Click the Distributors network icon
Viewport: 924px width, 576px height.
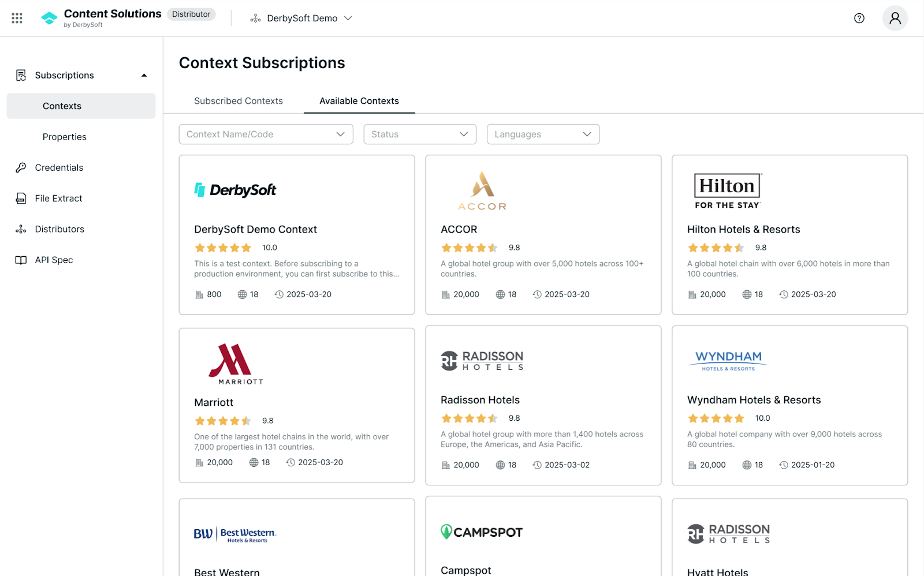click(x=21, y=229)
